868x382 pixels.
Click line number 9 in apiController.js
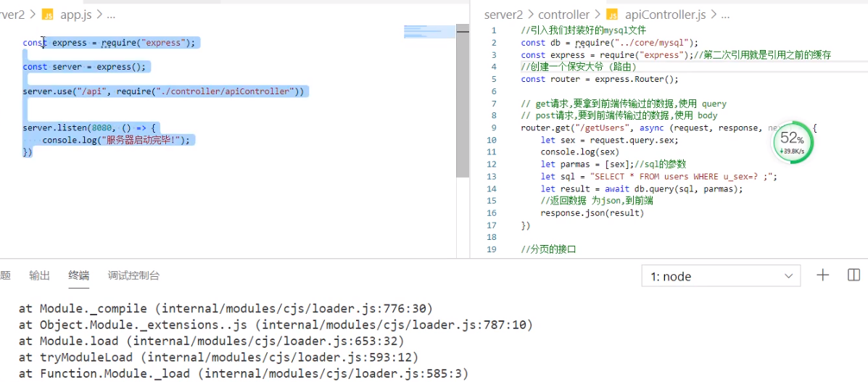pyautogui.click(x=494, y=128)
